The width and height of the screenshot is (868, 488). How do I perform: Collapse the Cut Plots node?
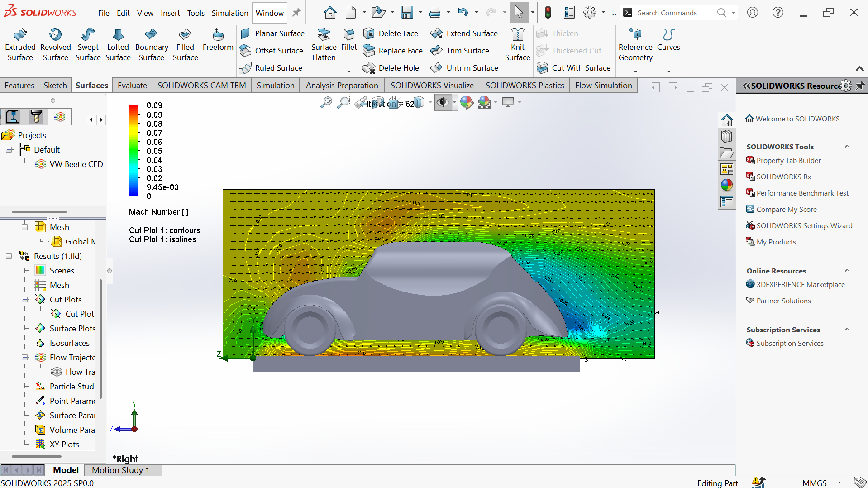(x=24, y=300)
